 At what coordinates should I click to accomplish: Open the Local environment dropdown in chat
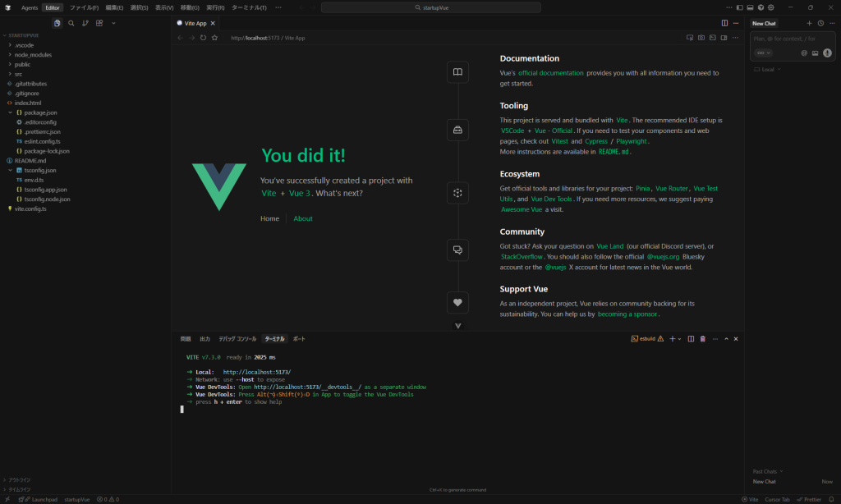pos(768,70)
